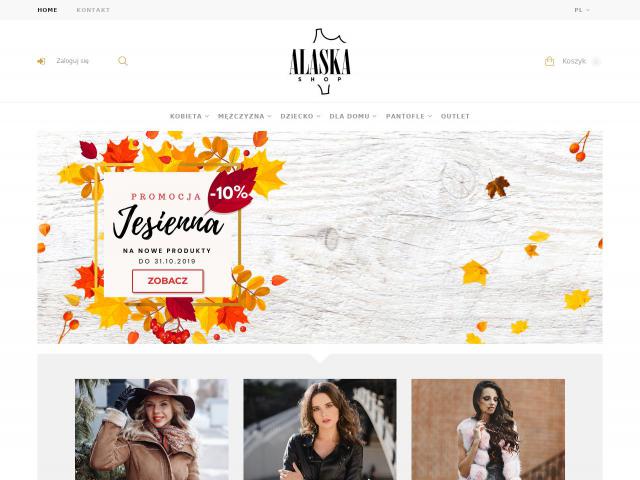
Task: Click the cart item count badge
Action: tap(596, 62)
